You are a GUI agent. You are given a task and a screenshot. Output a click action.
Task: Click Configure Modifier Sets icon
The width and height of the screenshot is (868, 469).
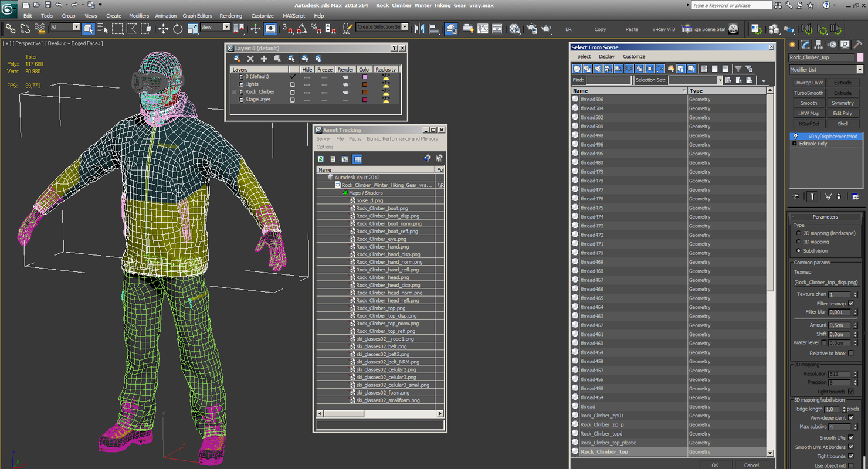tap(855, 196)
